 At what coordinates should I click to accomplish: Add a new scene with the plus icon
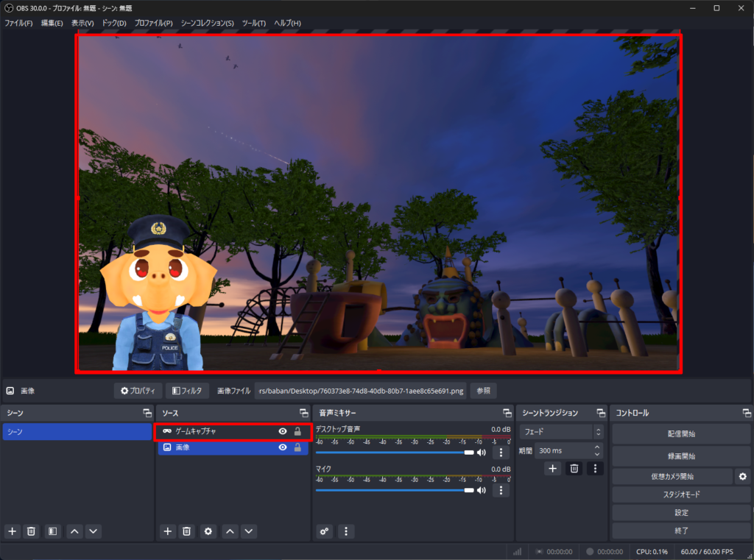[x=12, y=531]
